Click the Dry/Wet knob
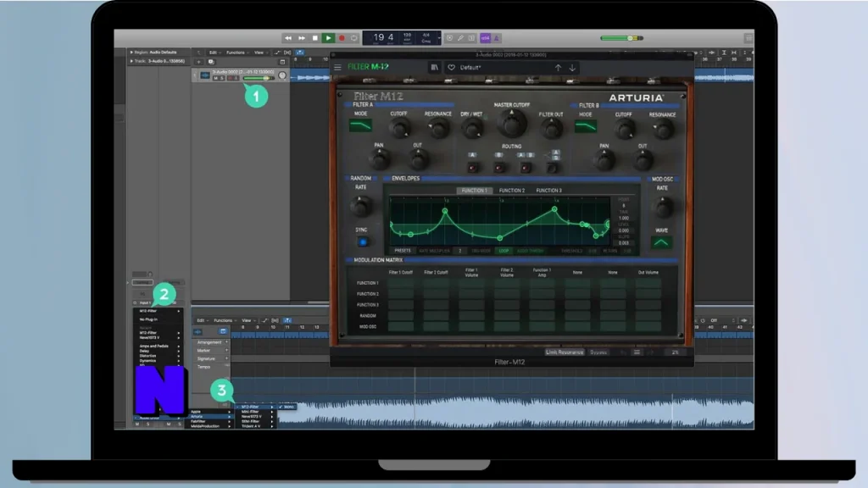The image size is (868, 488). pyautogui.click(x=471, y=129)
